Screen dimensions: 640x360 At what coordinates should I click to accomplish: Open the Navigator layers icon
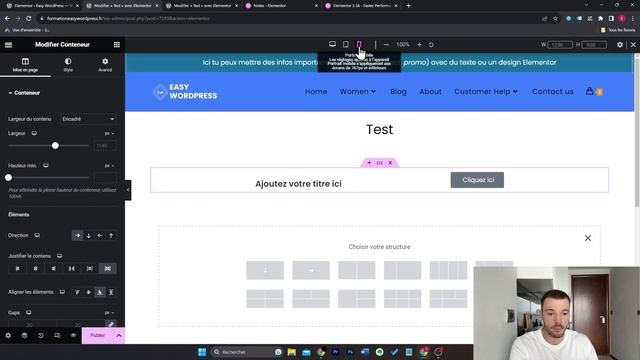[24, 336]
